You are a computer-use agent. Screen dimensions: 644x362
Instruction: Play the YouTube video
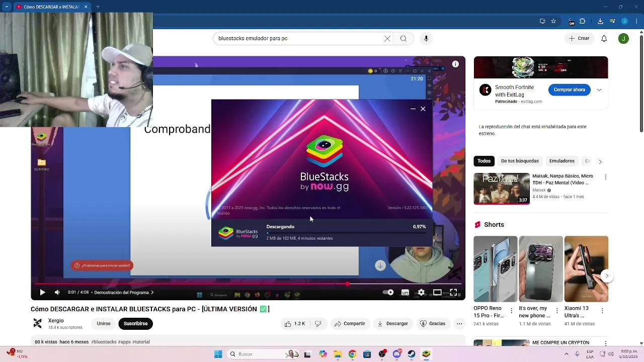coord(42,292)
